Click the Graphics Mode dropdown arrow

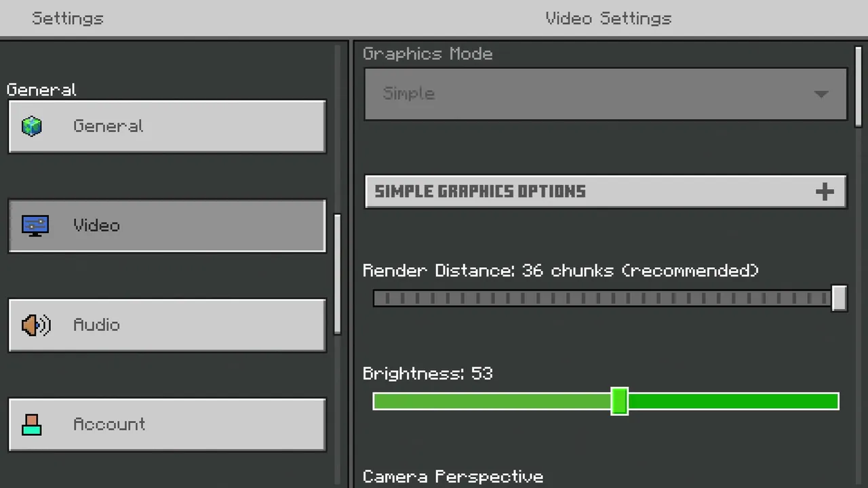tap(821, 94)
